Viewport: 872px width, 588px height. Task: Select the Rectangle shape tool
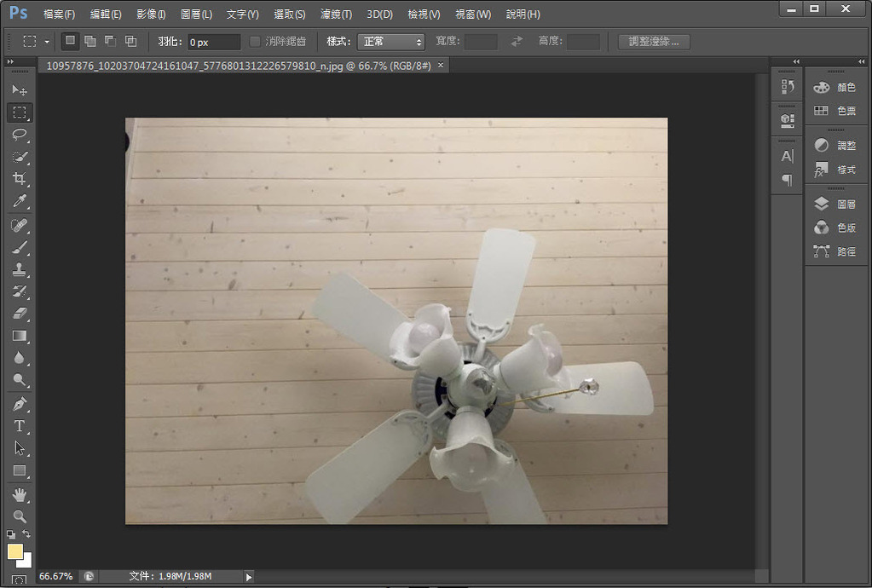coord(20,470)
